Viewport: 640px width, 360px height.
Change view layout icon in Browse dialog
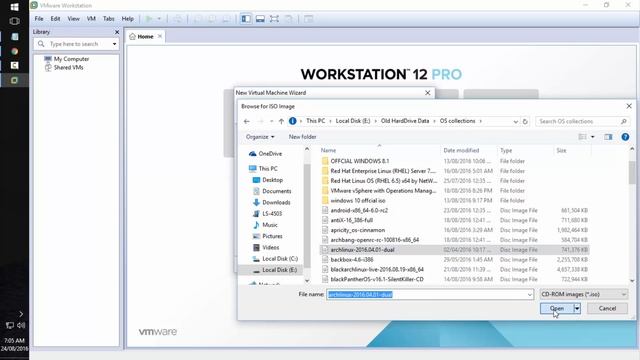[x=582, y=137]
